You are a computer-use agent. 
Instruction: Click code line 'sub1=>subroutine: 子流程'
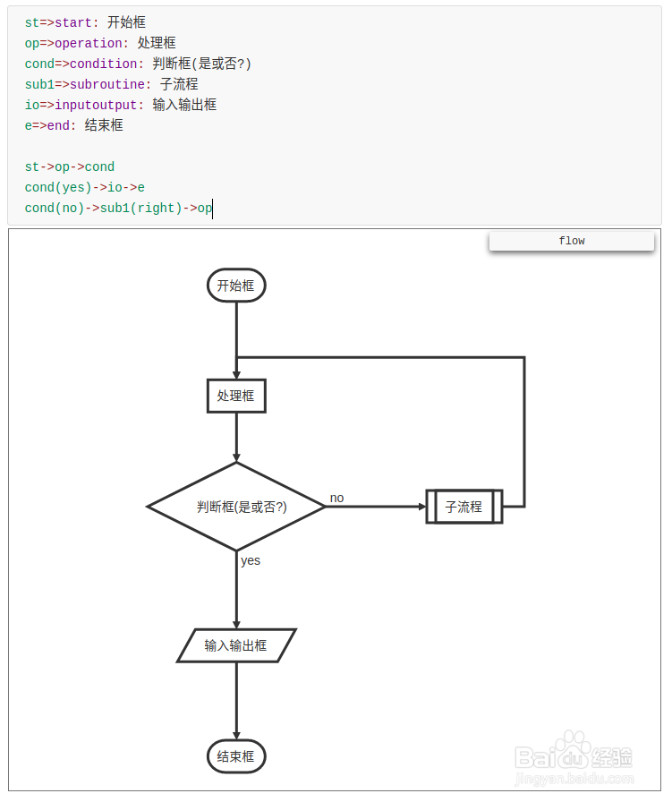click(x=112, y=84)
